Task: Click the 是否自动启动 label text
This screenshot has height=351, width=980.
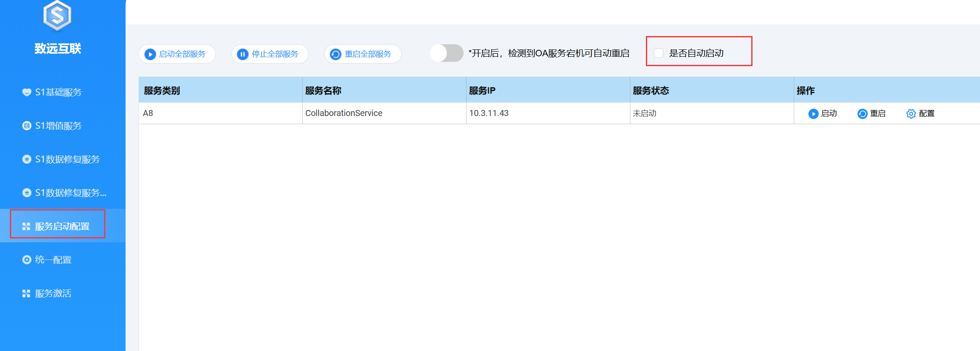Action: pos(696,53)
